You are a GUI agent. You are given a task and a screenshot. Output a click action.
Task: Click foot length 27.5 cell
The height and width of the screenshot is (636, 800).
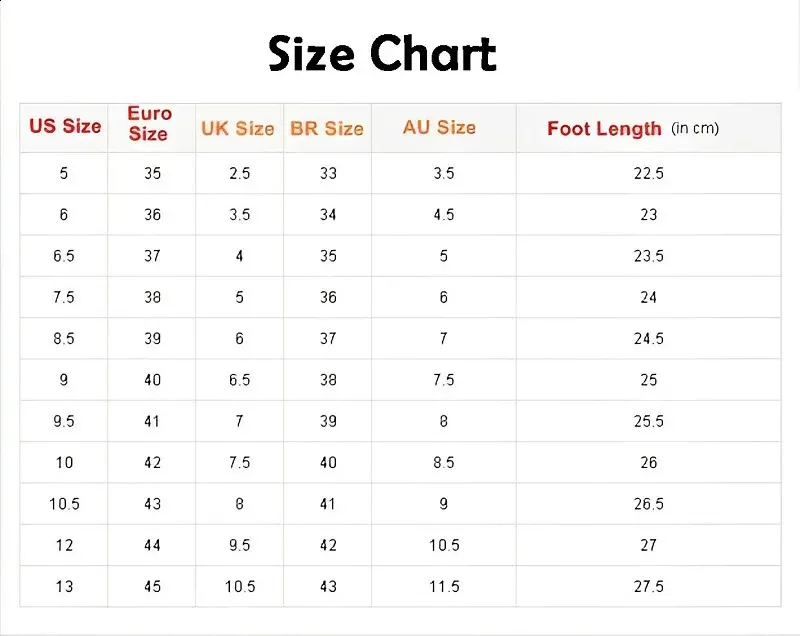[648, 587]
